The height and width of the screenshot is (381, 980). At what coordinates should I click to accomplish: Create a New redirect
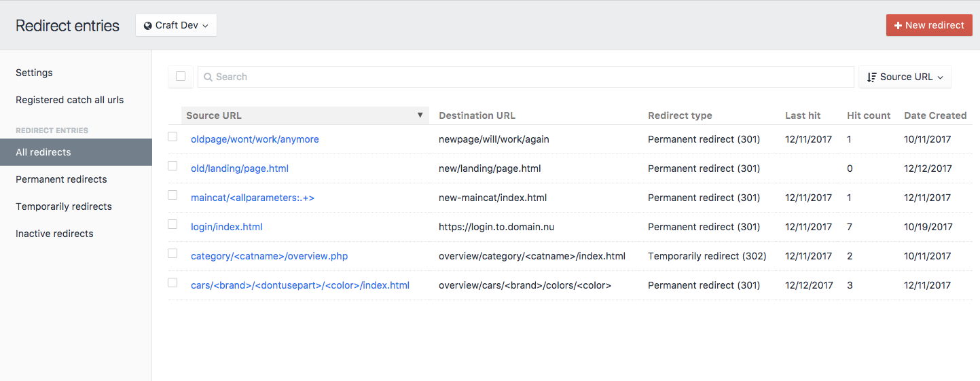pos(928,26)
